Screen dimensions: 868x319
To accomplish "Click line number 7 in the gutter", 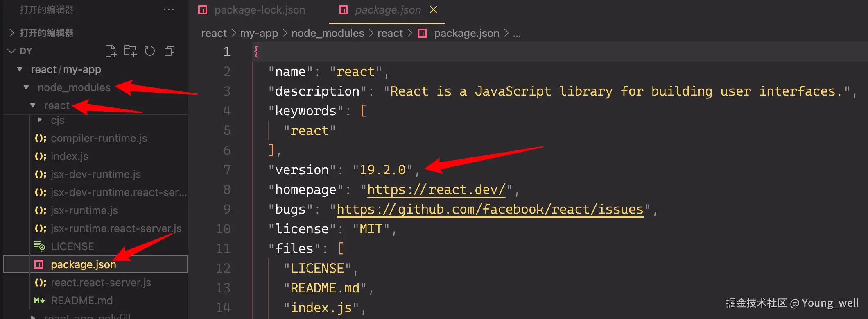I will 227,170.
